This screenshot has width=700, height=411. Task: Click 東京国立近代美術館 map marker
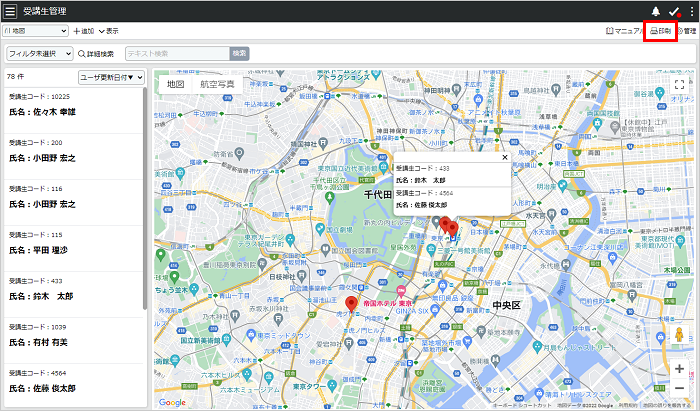click(x=384, y=167)
